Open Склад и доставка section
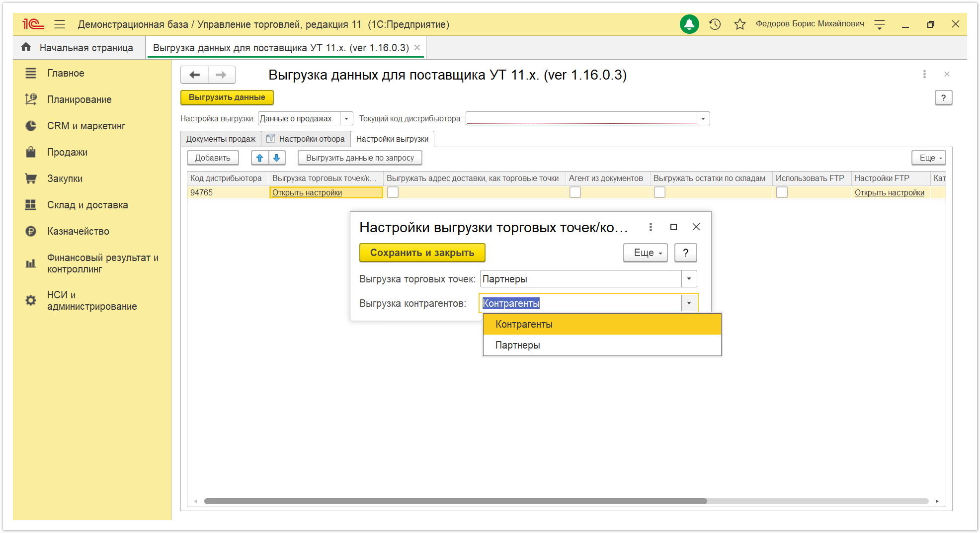 pyautogui.click(x=87, y=205)
